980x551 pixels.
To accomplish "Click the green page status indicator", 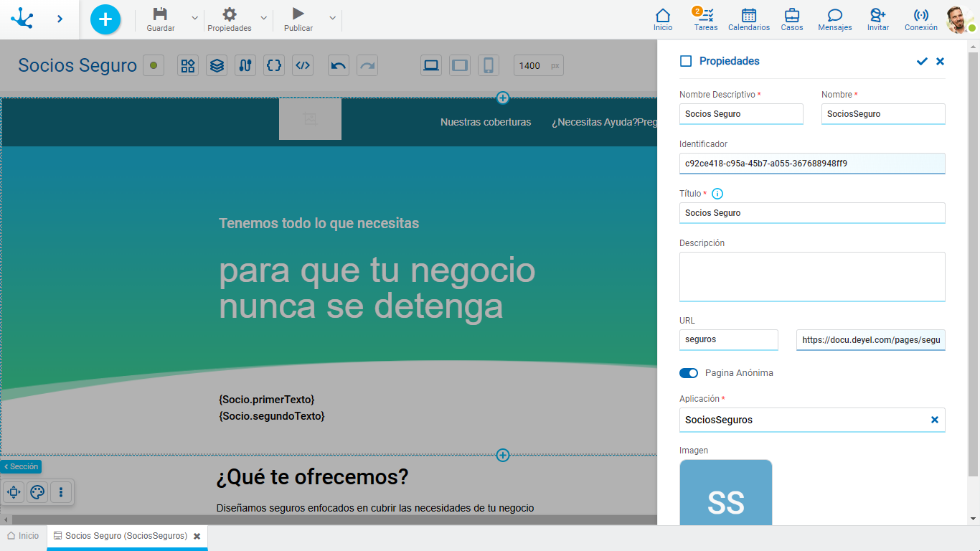I will [154, 65].
